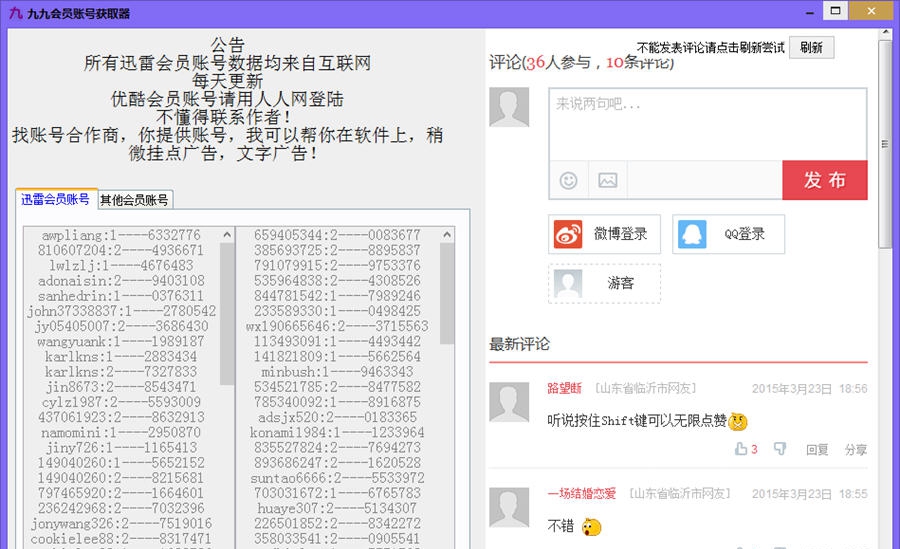Screen dimensions: 900x549
Task: Select account row awpliang:1----6332776
Action: coord(121,235)
